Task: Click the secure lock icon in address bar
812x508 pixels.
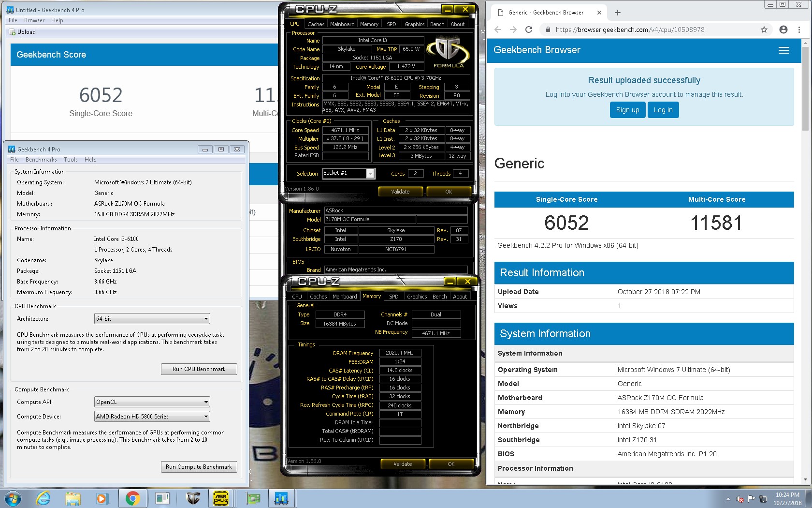Action: (x=548, y=30)
